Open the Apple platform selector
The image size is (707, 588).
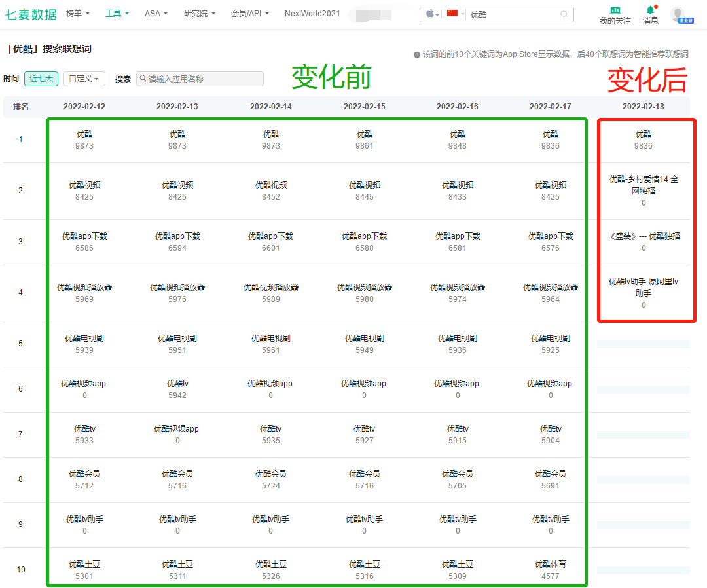tap(433, 14)
